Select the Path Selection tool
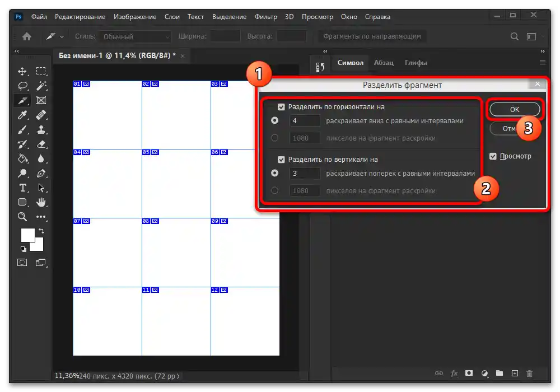560x392 pixels. [x=41, y=188]
